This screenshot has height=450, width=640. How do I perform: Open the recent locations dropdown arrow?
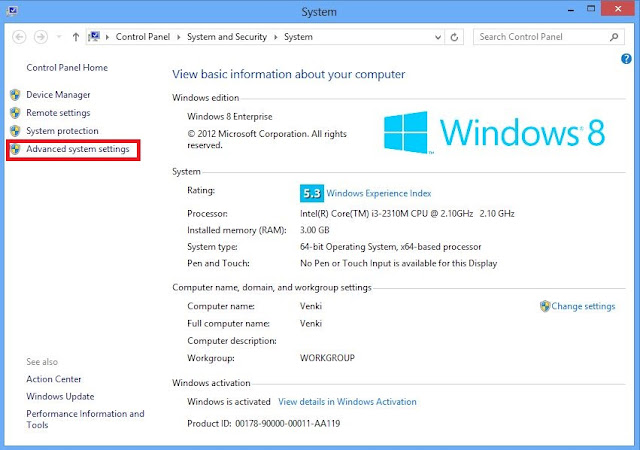point(59,37)
